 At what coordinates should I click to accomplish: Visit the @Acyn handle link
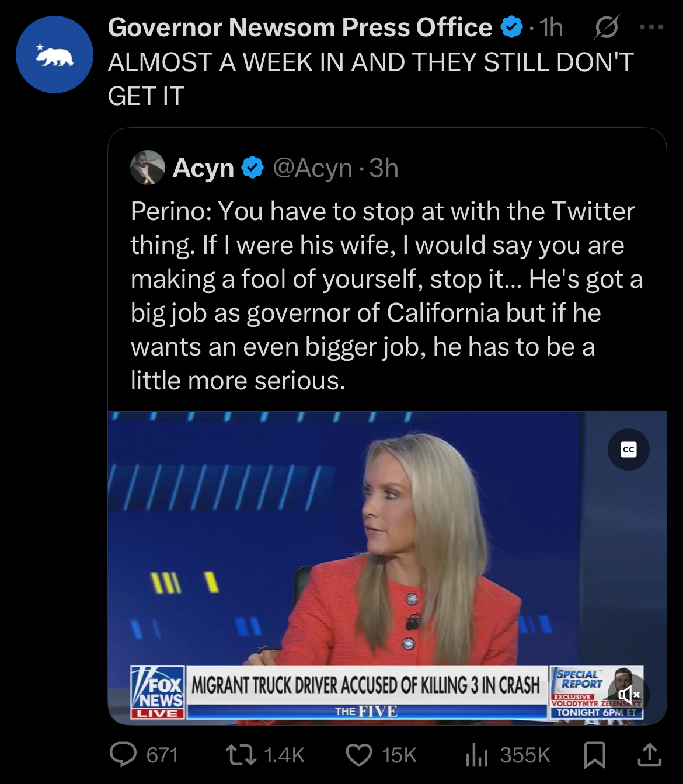point(313,168)
